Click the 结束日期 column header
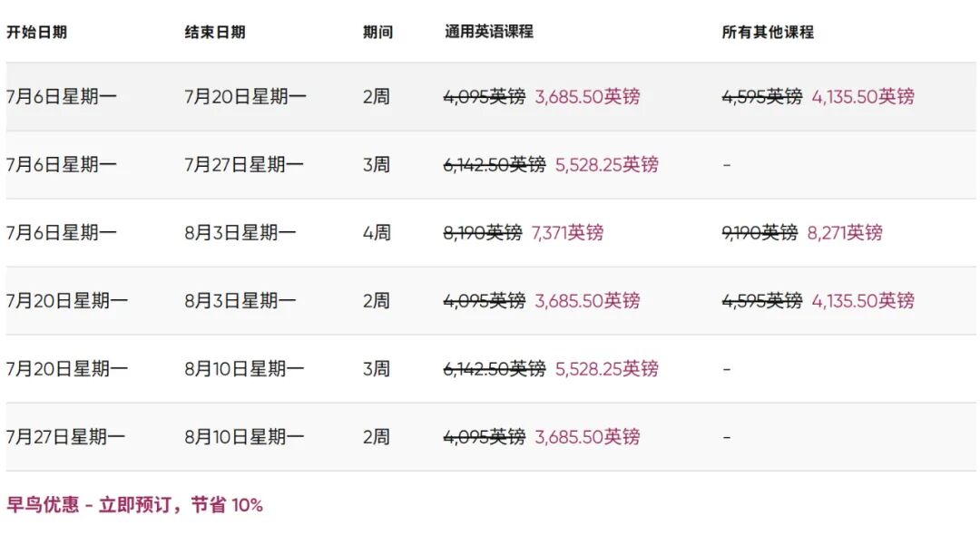Screen dimensions: 980x545 tap(215, 32)
